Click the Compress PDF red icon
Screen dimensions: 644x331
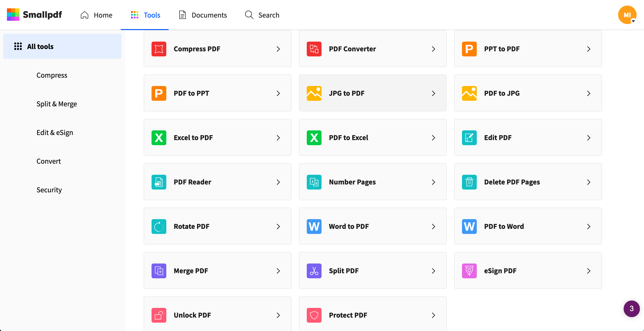(159, 49)
